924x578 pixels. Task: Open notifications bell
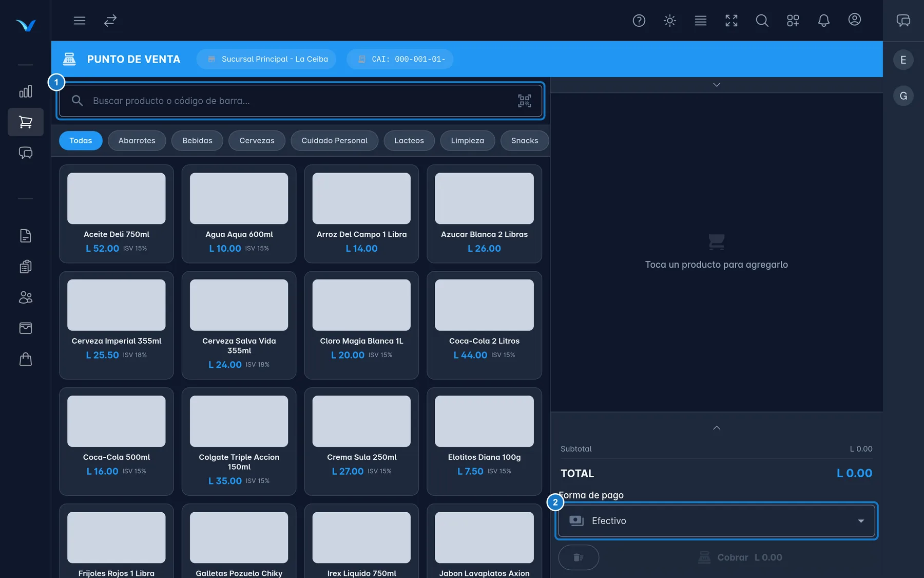[x=824, y=21]
